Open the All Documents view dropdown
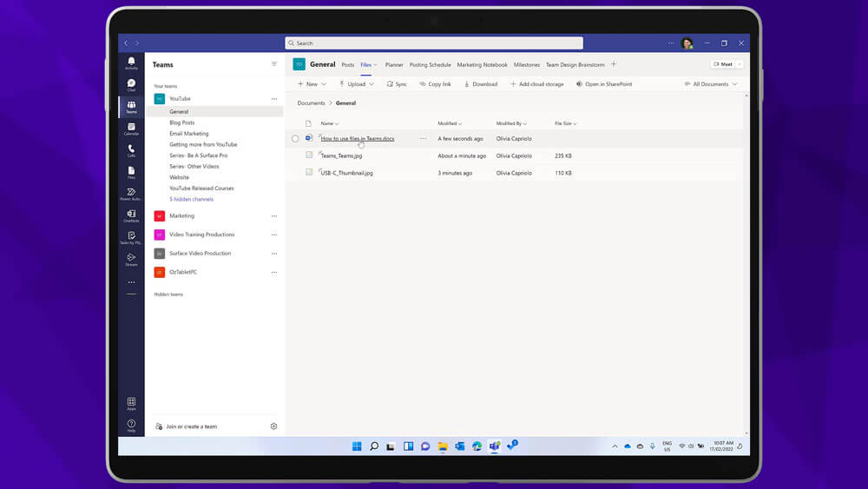The image size is (868, 489). pos(711,84)
